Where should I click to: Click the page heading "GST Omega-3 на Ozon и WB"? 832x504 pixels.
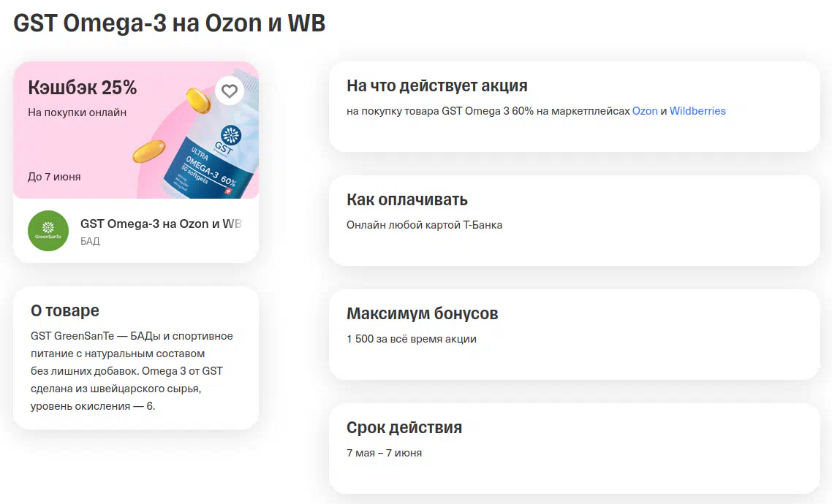(x=169, y=23)
